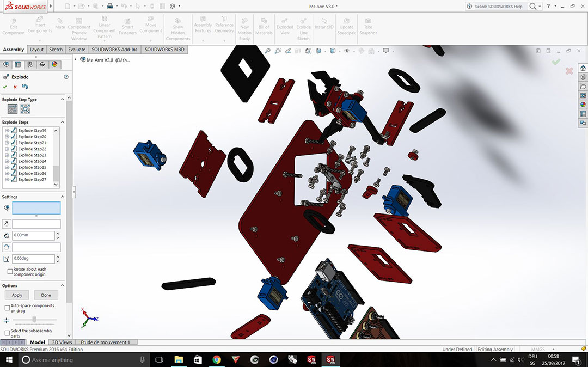Switch to the Assembly tab
The image size is (588, 367).
coord(14,50)
